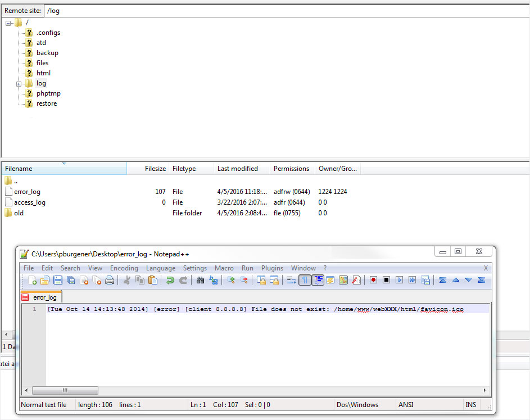Select backup folder in remote tree
530x420 pixels.
point(47,53)
